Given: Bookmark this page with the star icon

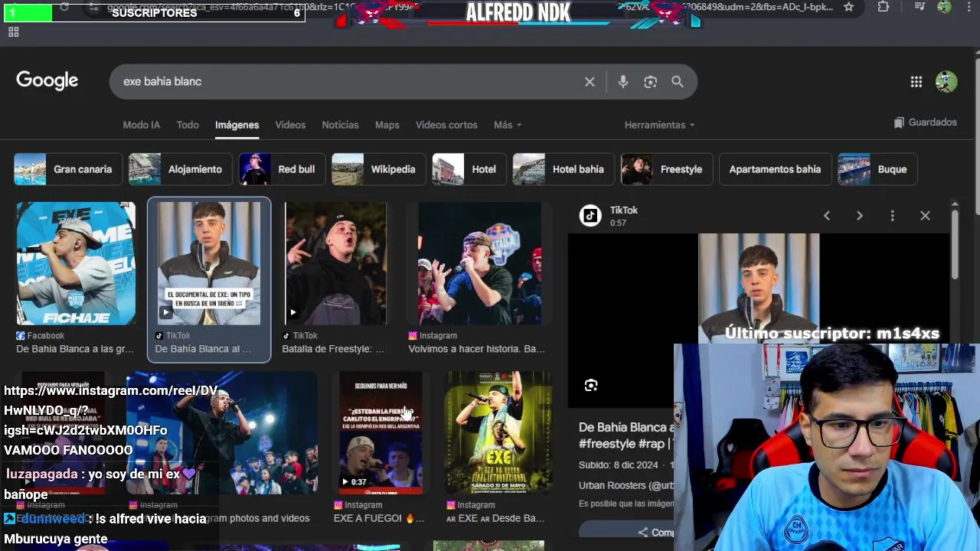Looking at the screenshot, I should tap(848, 7).
